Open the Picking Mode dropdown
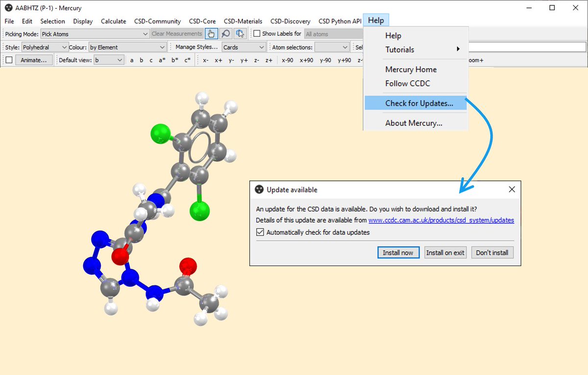Image resolution: width=588 pixels, height=375 pixels. (95, 34)
